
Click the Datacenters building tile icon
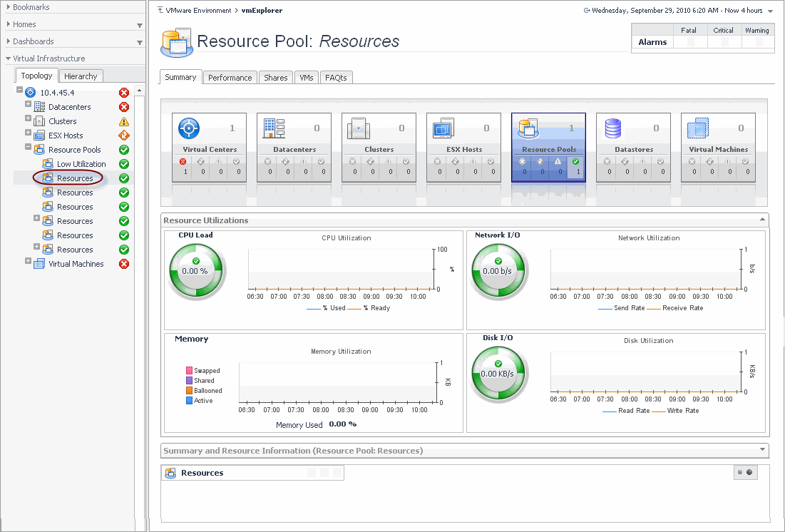click(x=274, y=129)
